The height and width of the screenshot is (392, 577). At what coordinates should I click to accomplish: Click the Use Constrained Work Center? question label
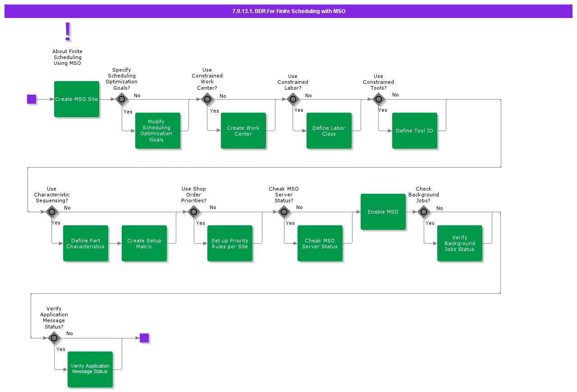point(207,79)
